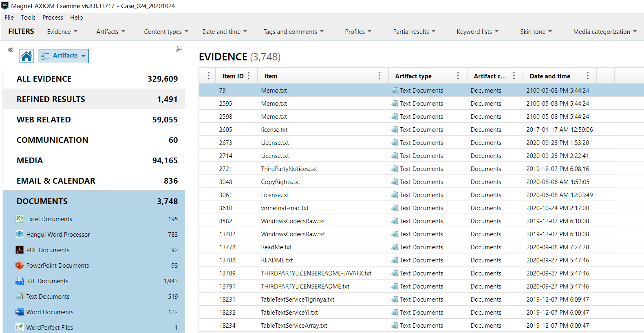This screenshot has width=644, height=333.
Task: Click document icon in CopyRights.txt row
Action: (x=395, y=182)
